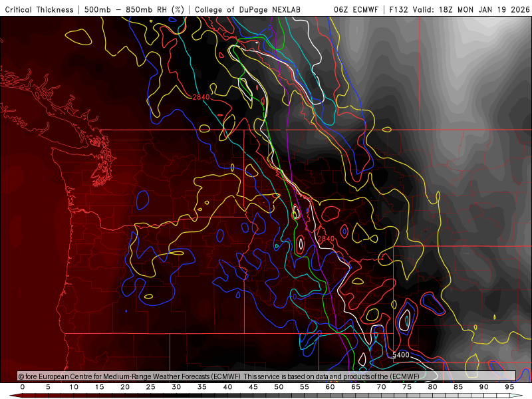The image size is (532, 399).
Task: Click the '85' colorbar scale value
Action: pos(458,387)
